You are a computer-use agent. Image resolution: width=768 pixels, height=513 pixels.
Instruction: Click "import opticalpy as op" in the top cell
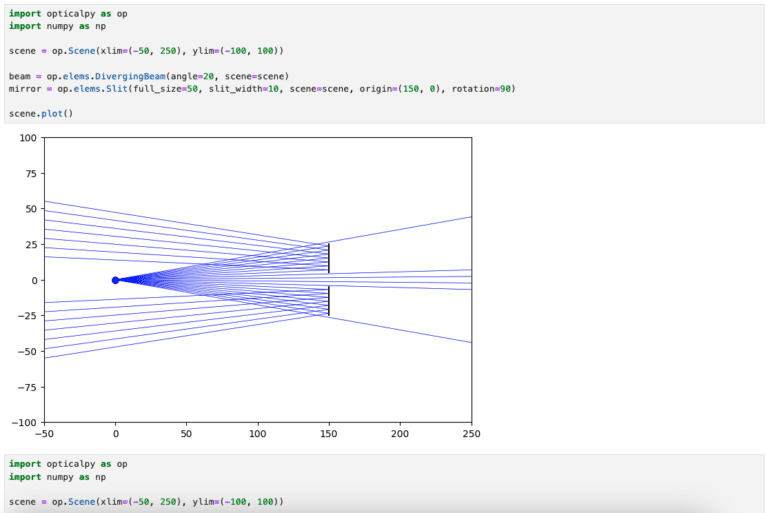point(68,14)
